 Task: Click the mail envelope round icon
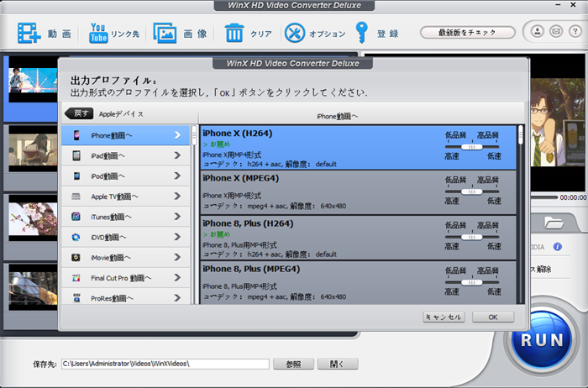[x=556, y=31]
